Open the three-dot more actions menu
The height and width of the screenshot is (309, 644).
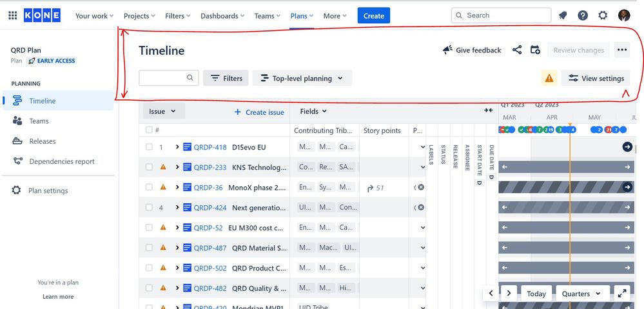click(622, 50)
